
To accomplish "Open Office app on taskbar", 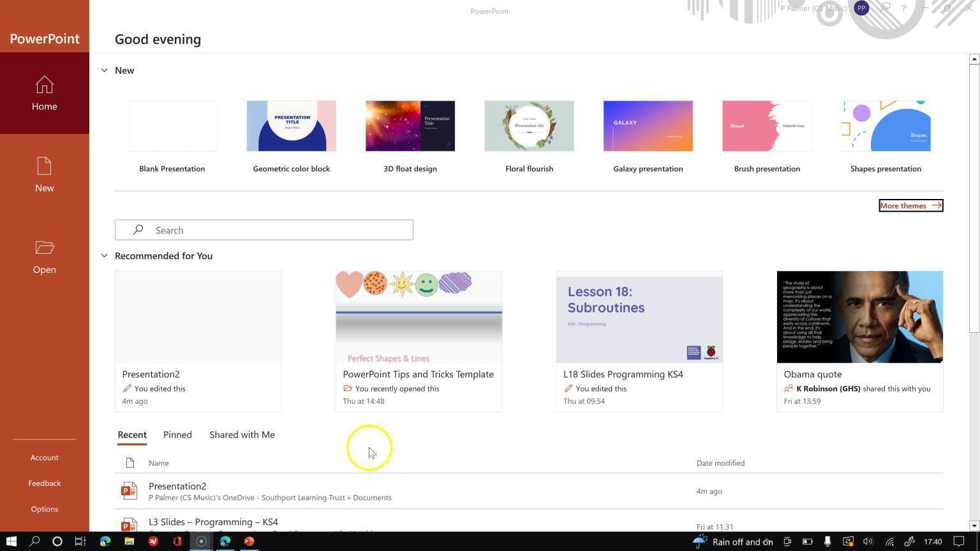I will click(177, 541).
